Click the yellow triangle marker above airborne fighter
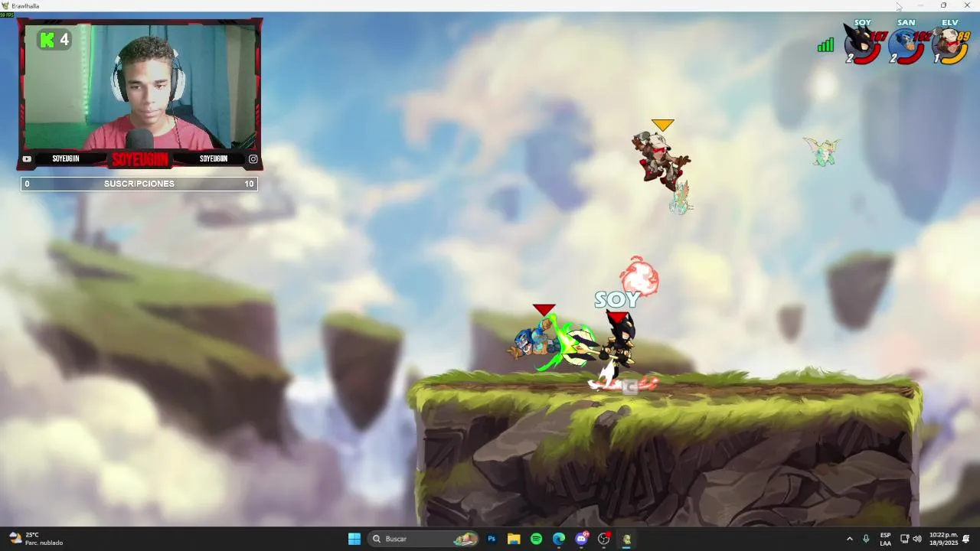This screenshot has height=551, width=980. 662,125
